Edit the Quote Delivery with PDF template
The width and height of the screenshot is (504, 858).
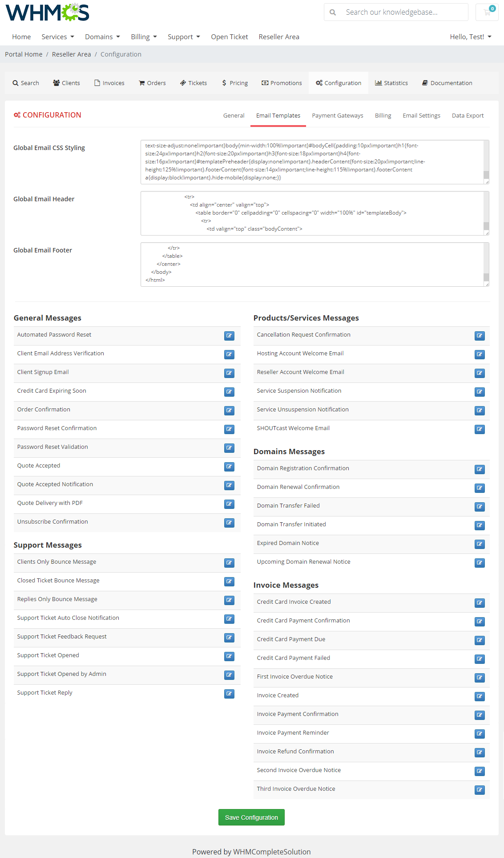coord(229,504)
